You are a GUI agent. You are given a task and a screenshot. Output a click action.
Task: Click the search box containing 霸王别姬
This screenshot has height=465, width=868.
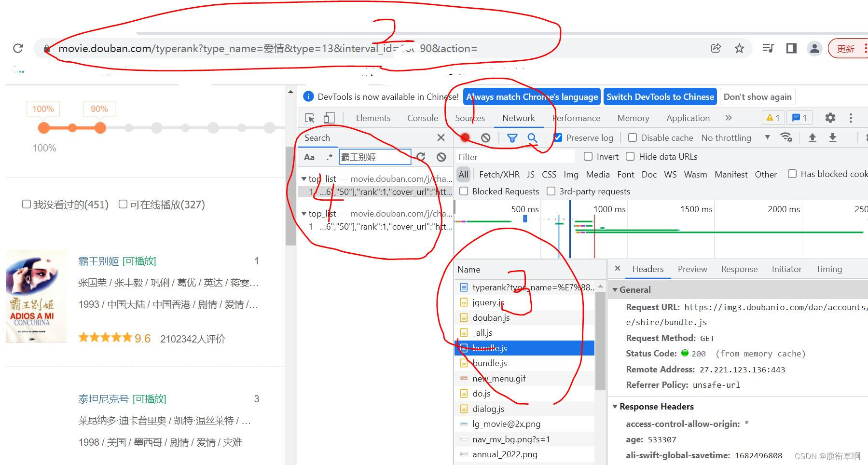point(375,157)
